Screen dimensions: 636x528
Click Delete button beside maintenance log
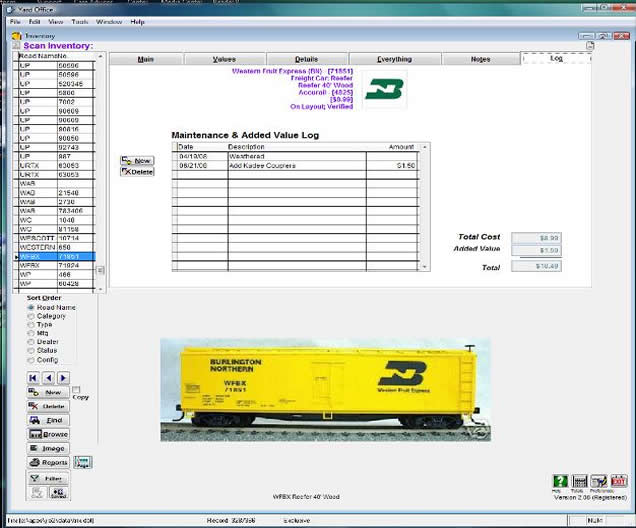[x=137, y=172]
